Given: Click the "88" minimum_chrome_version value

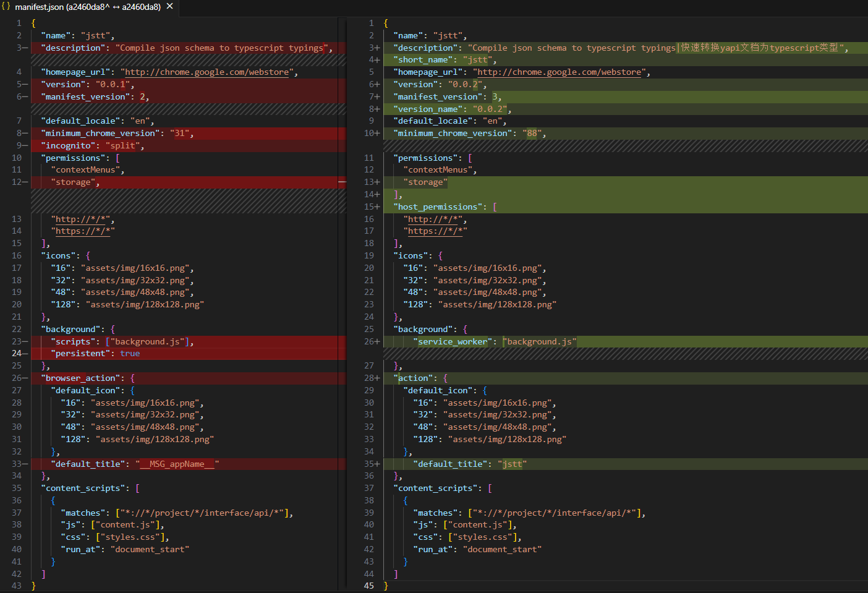Looking at the screenshot, I should point(532,134).
